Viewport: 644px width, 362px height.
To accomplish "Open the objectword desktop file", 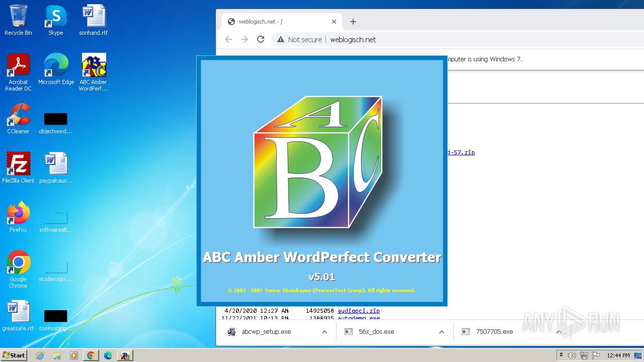I will pos(55,123).
